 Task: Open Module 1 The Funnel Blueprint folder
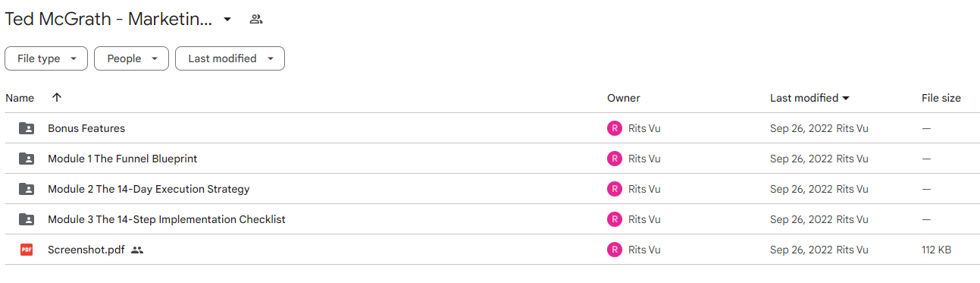click(122, 159)
